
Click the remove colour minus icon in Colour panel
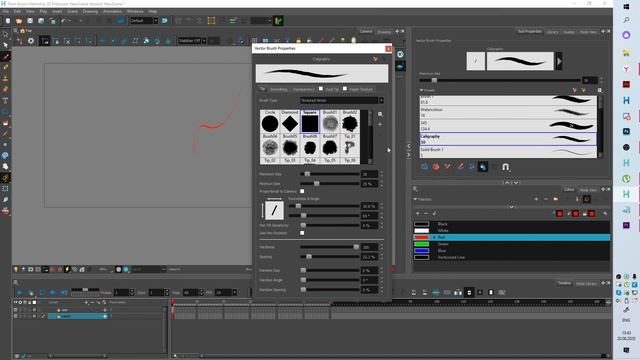tap(426, 213)
